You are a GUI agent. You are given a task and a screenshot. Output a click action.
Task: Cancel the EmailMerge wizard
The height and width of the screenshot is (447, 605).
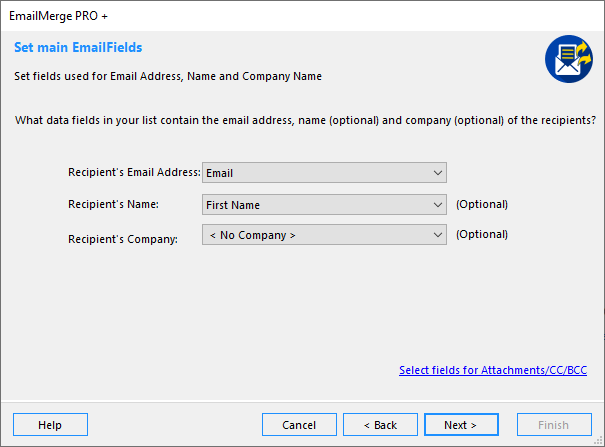[x=299, y=425]
